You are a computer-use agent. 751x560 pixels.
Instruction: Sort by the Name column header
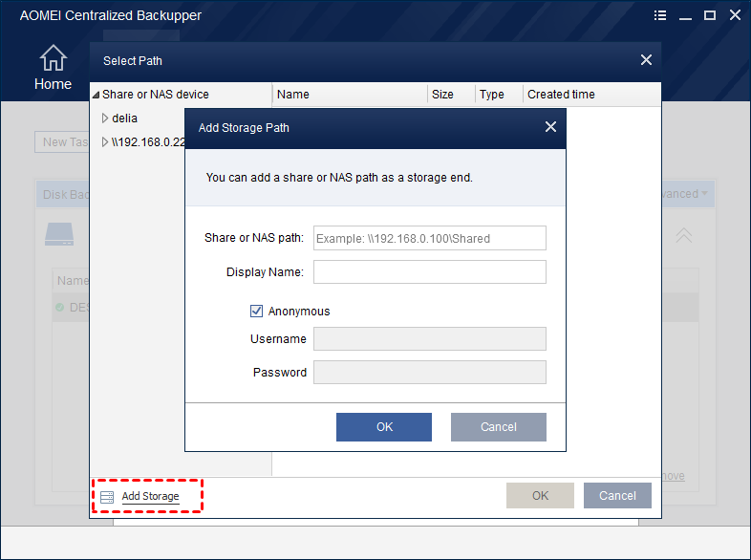coord(350,95)
